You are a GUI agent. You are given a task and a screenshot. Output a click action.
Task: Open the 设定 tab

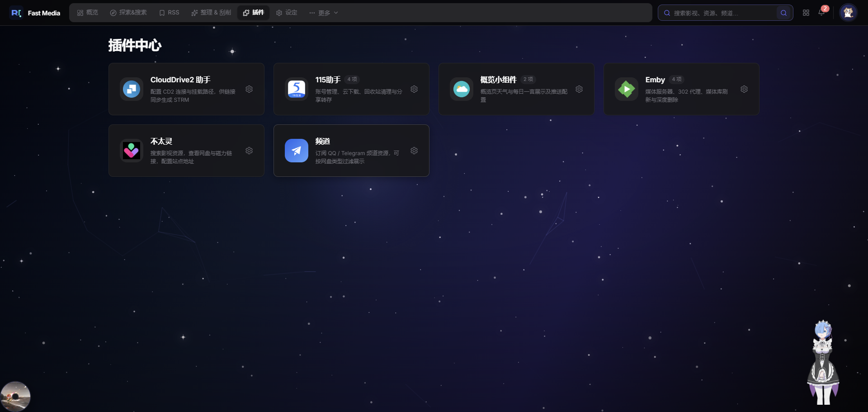(287, 13)
